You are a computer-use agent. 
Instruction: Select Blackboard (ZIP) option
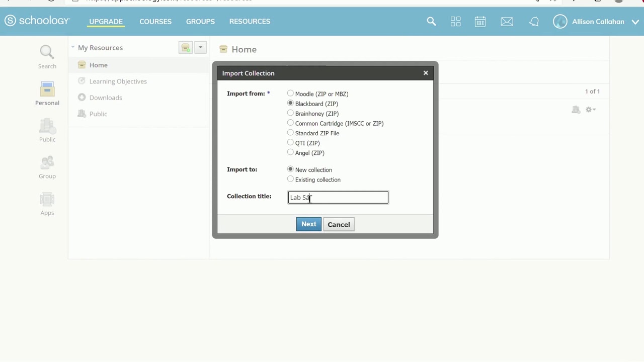click(290, 104)
